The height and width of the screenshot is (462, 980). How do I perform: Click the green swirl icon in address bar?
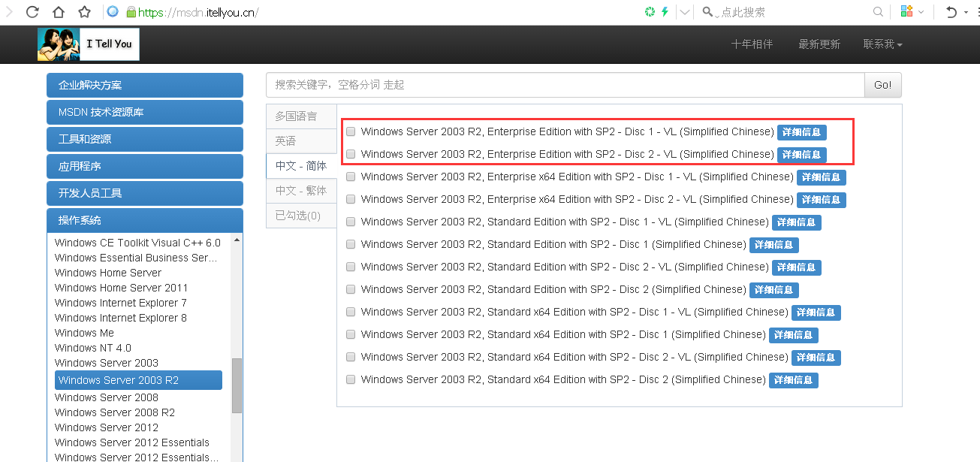(650, 12)
